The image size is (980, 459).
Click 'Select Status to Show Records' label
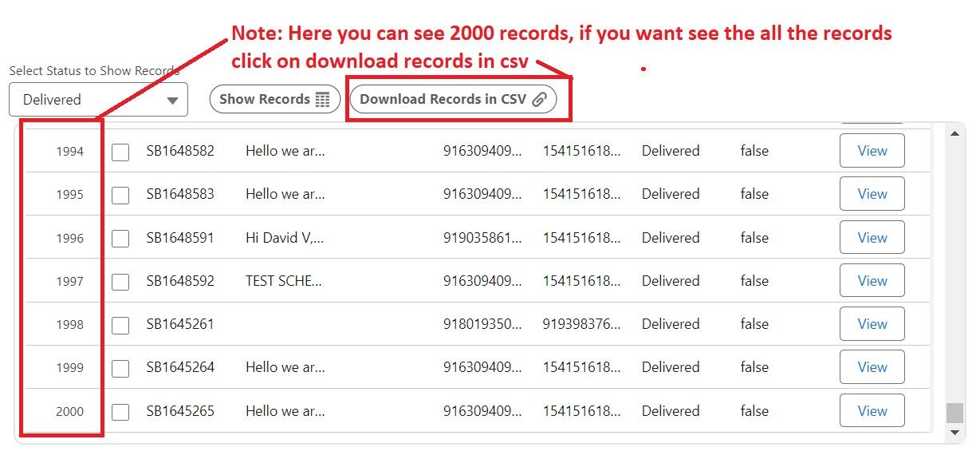click(x=94, y=70)
